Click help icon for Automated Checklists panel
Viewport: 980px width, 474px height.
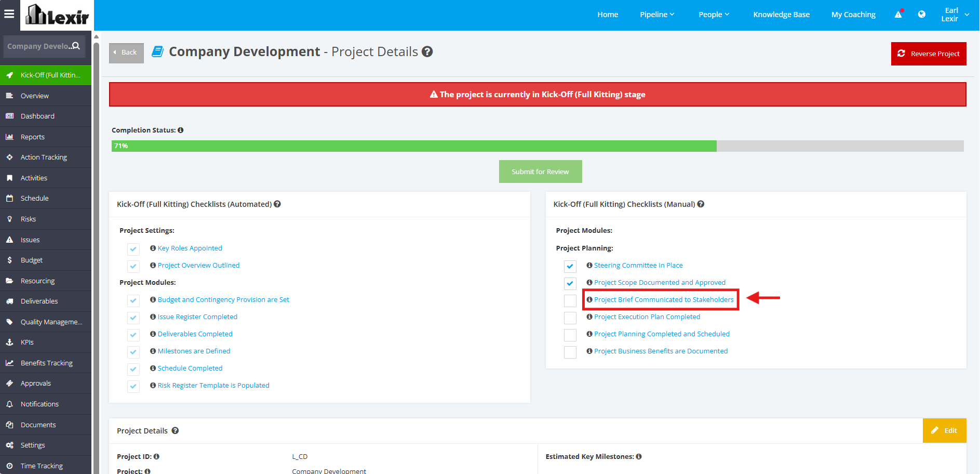277,204
